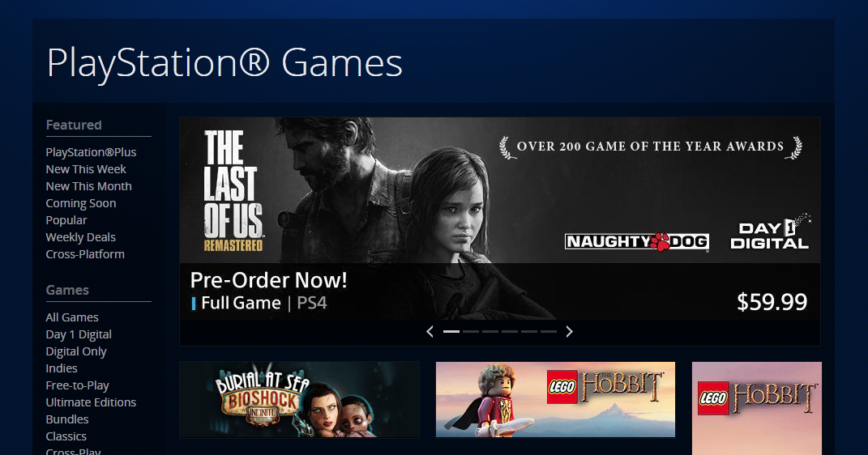Jump to the second carousel slide indicator

click(471, 332)
